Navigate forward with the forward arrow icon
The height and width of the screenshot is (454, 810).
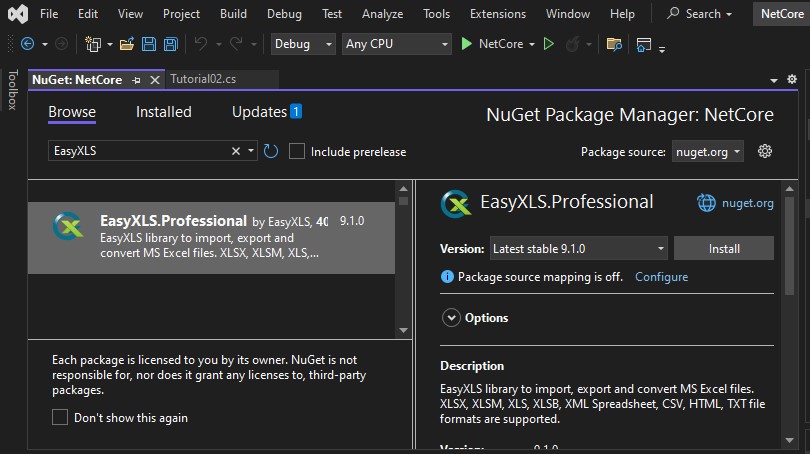[x=61, y=44]
